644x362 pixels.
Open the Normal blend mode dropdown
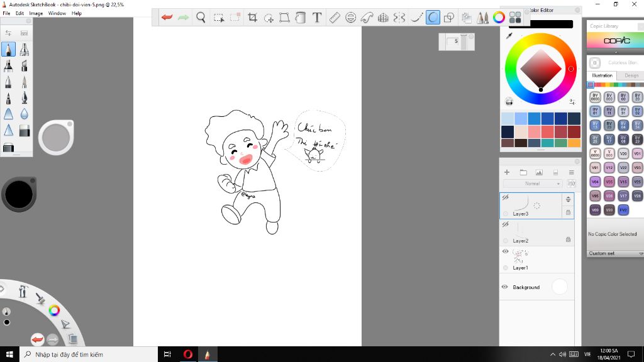pos(532,184)
